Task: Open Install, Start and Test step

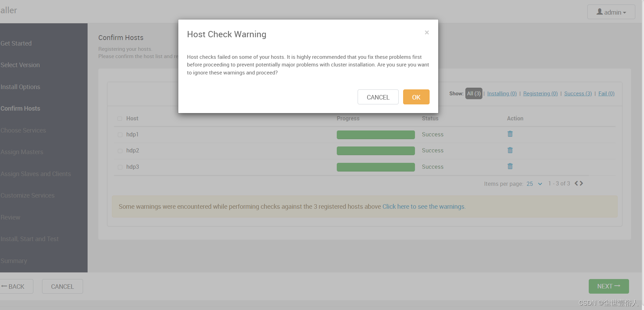Action: pos(30,239)
